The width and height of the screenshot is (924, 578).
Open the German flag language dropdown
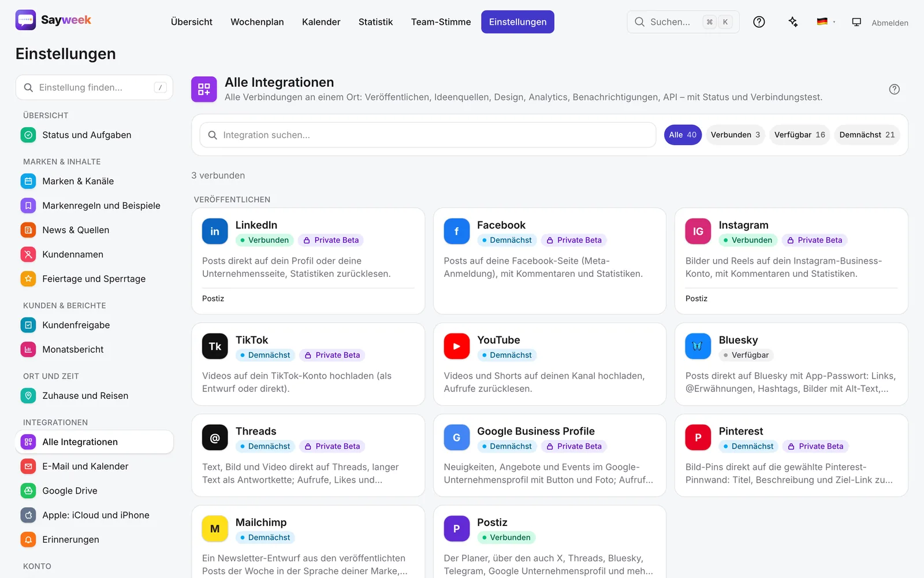coord(826,22)
